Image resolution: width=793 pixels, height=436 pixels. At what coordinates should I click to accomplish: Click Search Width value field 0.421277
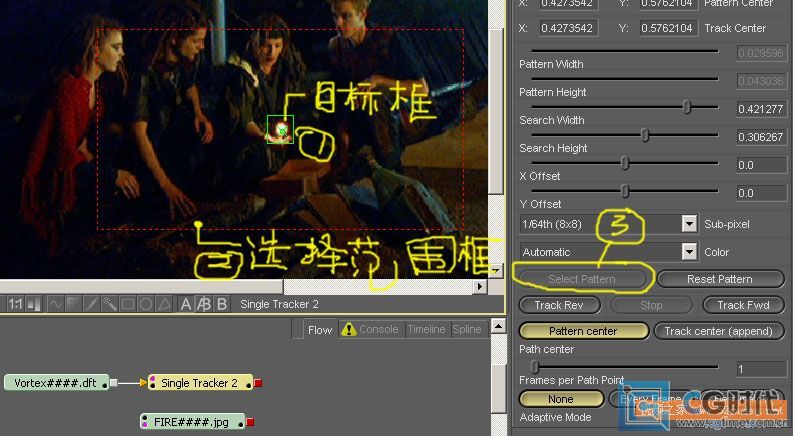tap(761, 109)
